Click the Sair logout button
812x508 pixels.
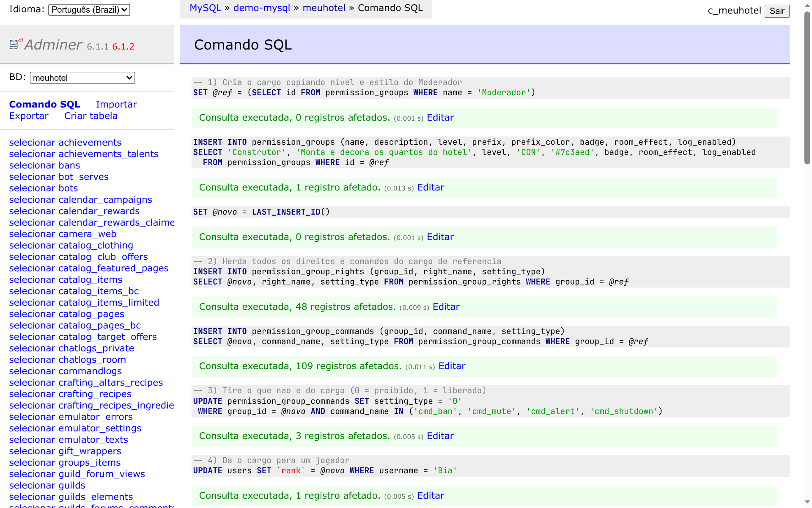(x=777, y=11)
